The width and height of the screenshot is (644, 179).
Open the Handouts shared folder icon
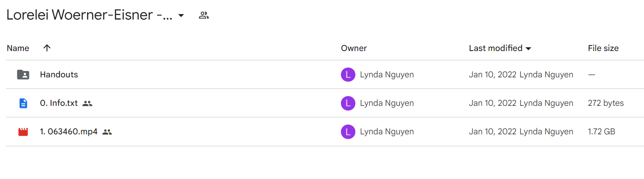tap(23, 75)
